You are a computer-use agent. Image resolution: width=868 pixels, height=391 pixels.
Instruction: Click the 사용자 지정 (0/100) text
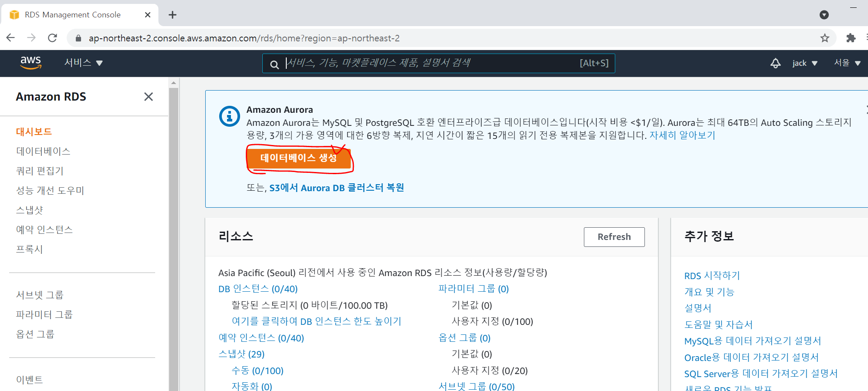point(492,321)
